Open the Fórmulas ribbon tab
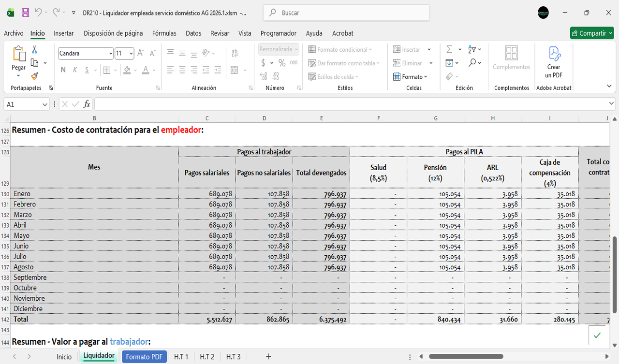 pyautogui.click(x=164, y=33)
